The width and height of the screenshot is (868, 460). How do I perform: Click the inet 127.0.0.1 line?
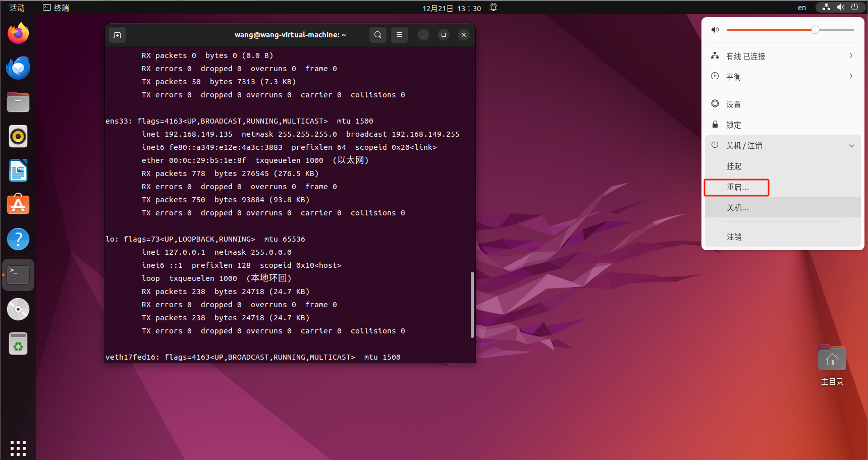click(x=216, y=252)
